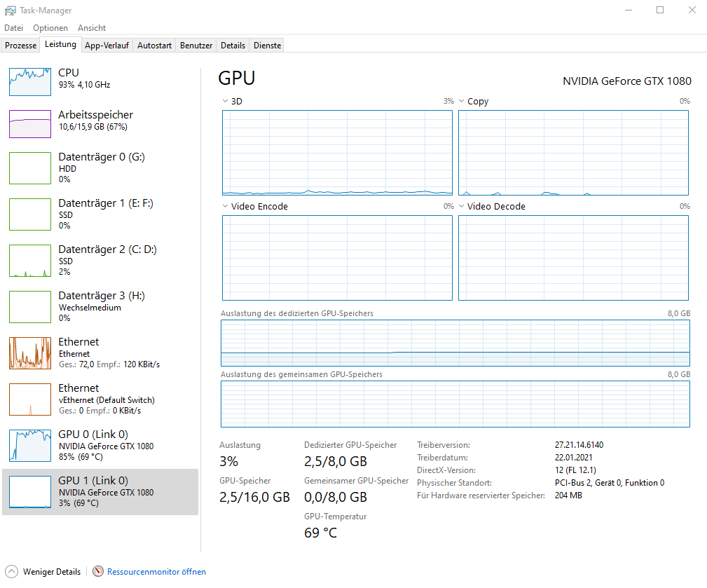Click the Weniger Details button label
The width and height of the screenshot is (707, 588).
click(x=52, y=572)
